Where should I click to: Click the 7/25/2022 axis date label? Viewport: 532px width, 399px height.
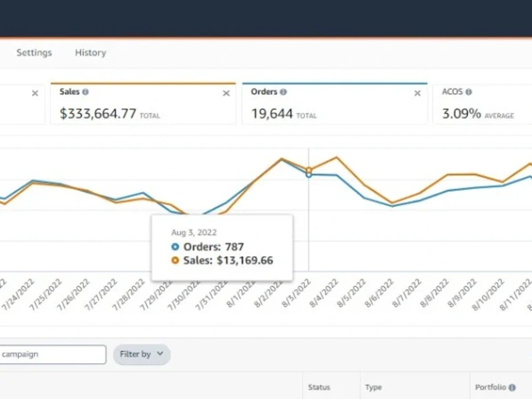(x=45, y=294)
